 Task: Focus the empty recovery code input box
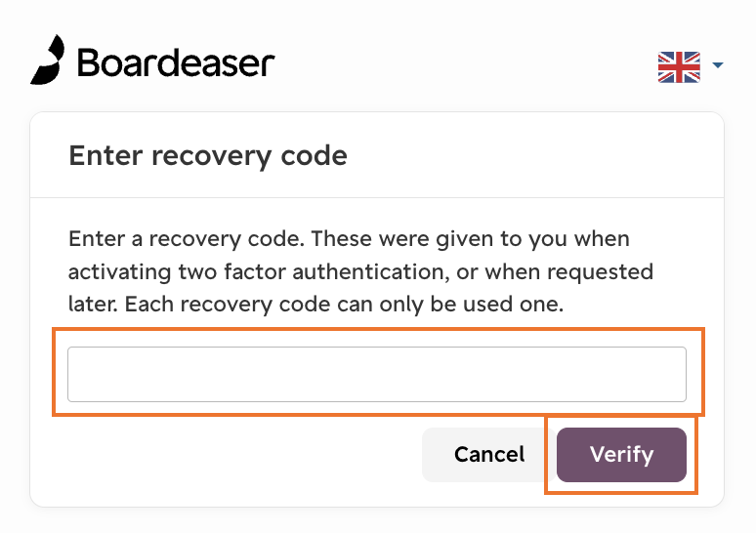(377, 374)
